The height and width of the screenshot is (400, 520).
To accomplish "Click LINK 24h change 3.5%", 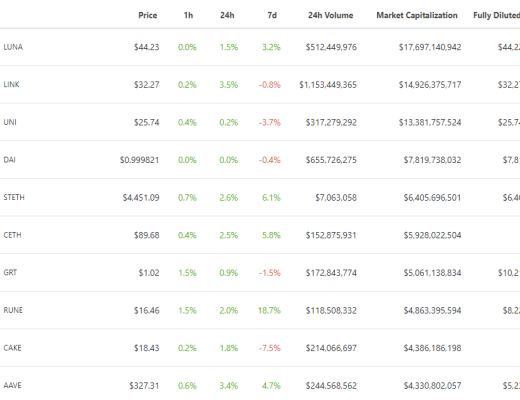I will click(x=229, y=85).
